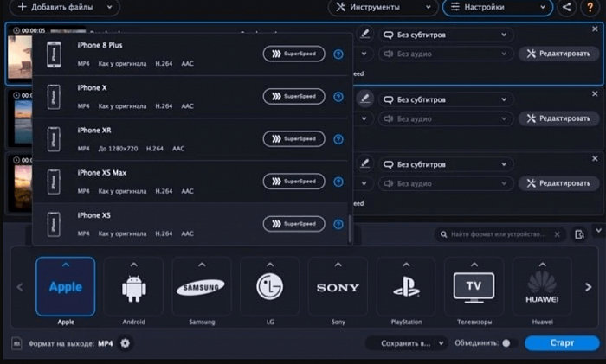Click the iPhone 8 Plus phone icon
This screenshot has height=364, width=606.
pyautogui.click(x=54, y=54)
